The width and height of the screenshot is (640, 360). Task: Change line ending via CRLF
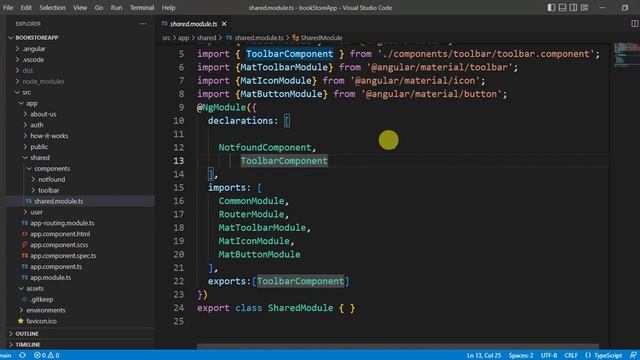[571, 355]
